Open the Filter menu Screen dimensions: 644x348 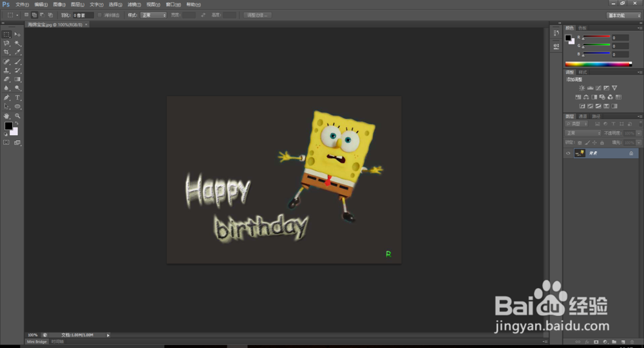pos(134,5)
